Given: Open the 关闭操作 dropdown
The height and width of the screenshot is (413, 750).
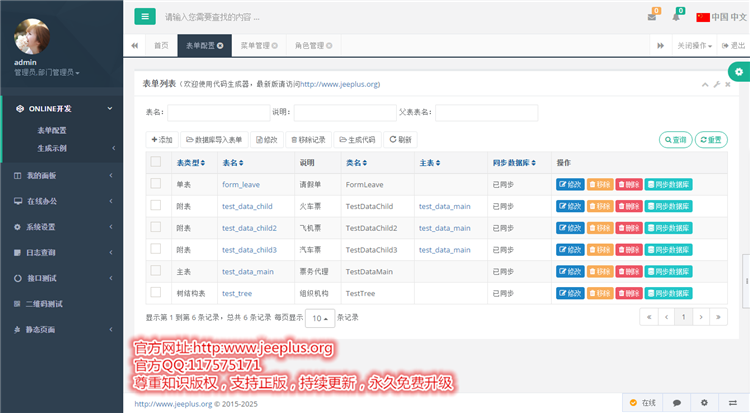Looking at the screenshot, I should click(695, 46).
